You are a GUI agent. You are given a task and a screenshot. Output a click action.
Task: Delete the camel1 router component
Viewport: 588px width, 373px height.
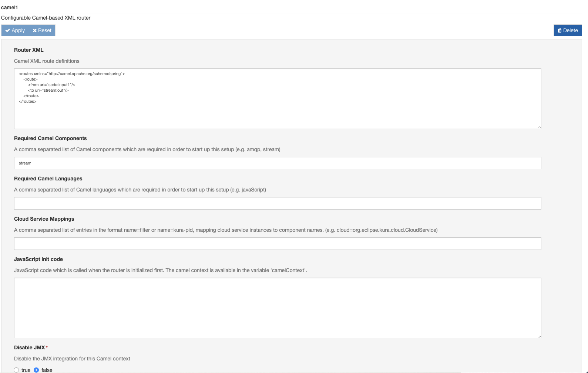pos(568,30)
